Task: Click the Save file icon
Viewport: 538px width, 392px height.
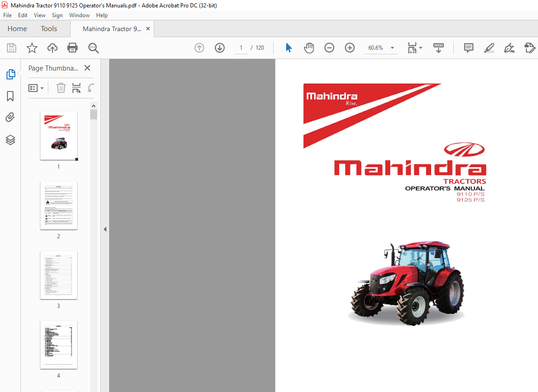Action: pyautogui.click(x=12, y=48)
